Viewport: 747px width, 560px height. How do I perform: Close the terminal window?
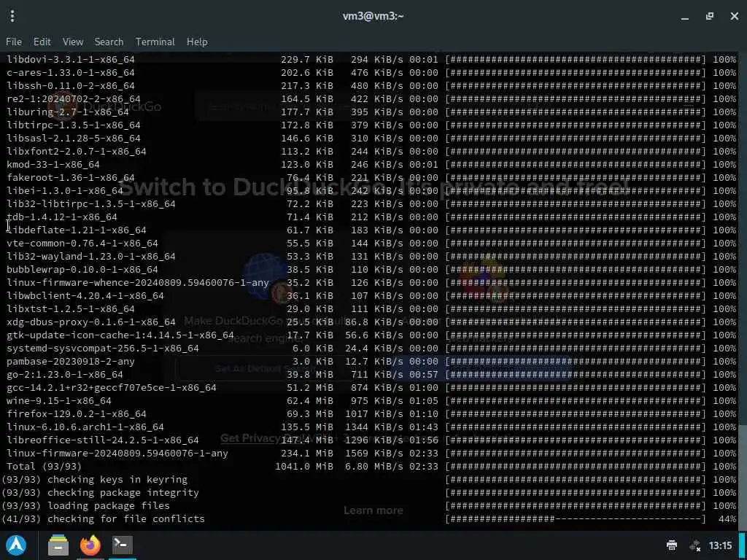[x=734, y=16]
